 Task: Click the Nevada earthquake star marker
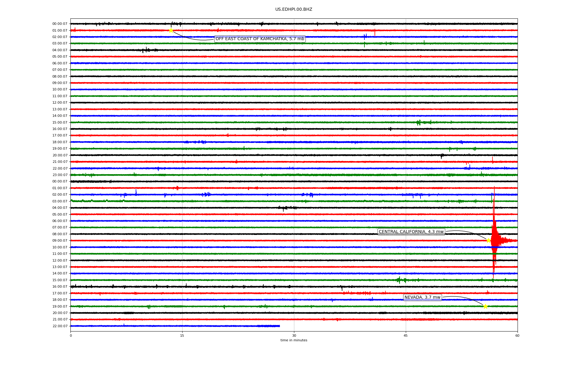(x=485, y=306)
